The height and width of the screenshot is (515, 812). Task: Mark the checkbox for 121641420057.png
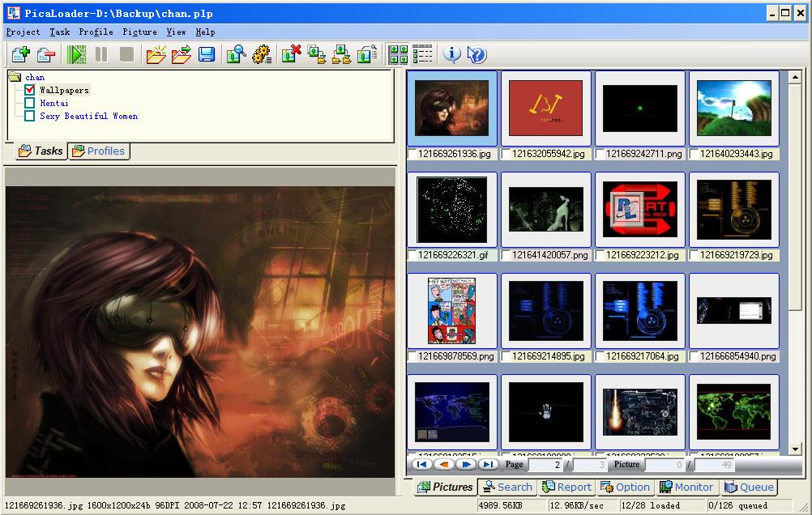point(506,255)
